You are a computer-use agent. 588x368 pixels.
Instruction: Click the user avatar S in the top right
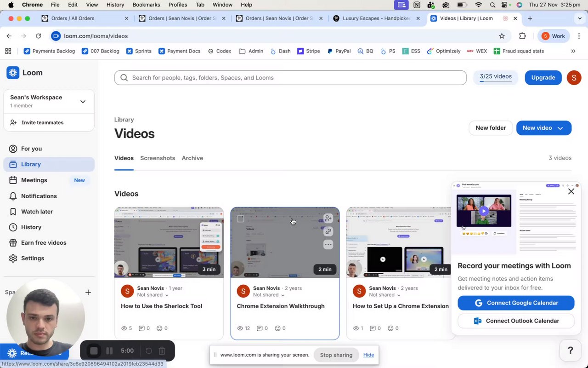574,78
